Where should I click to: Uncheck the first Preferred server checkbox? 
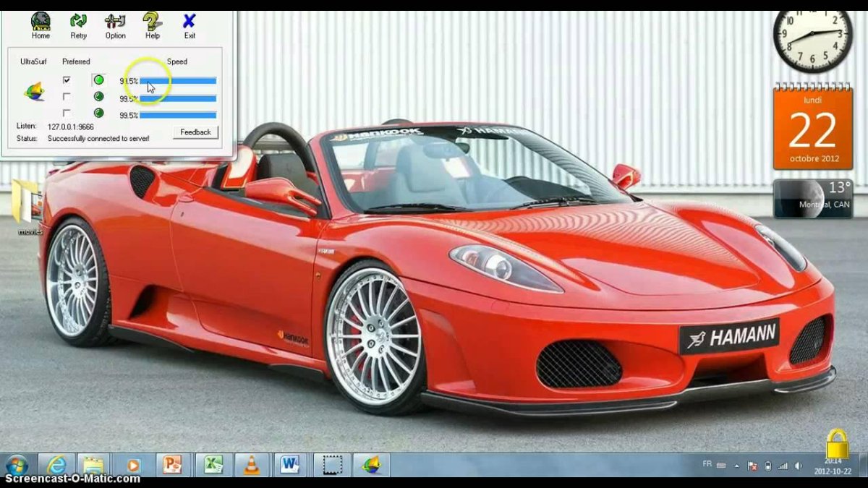(67, 80)
